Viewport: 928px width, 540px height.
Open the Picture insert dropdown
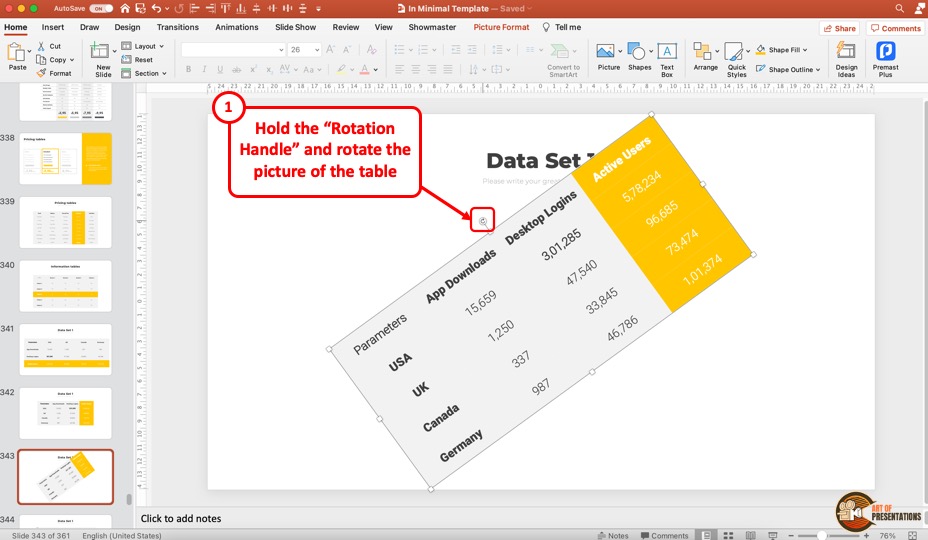pos(620,51)
